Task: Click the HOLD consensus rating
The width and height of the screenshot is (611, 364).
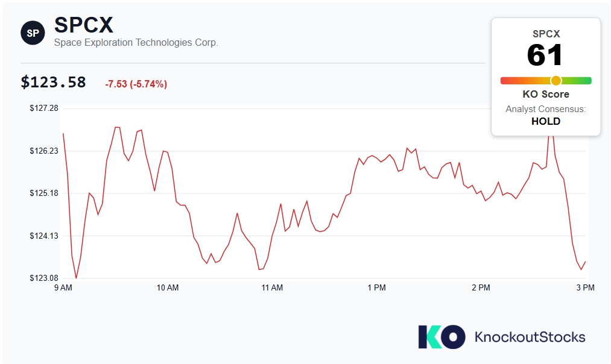Action: click(x=545, y=122)
